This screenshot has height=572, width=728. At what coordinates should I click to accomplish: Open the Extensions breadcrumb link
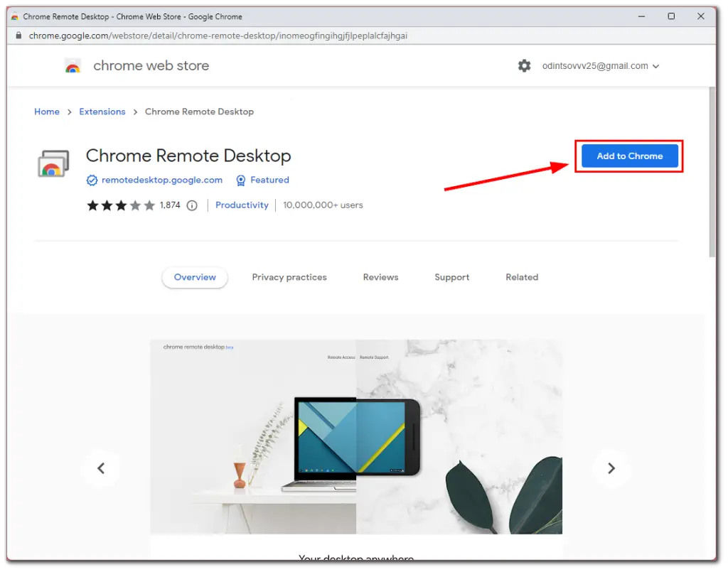click(x=102, y=112)
